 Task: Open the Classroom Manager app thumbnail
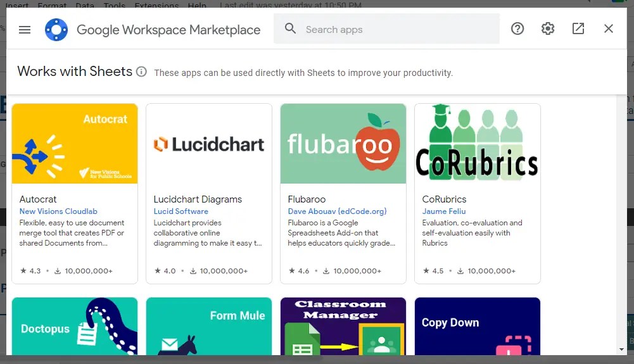click(x=343, y=327)
